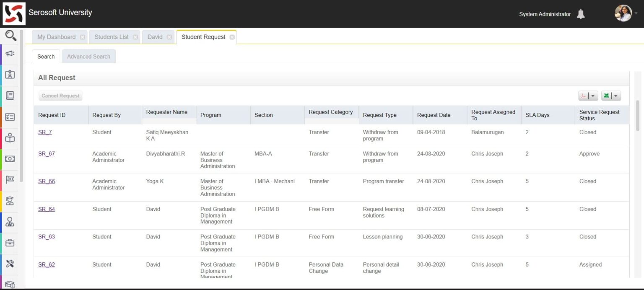
Task: Select the briefcase icon in sidebar
Action: tap(10, 243)
